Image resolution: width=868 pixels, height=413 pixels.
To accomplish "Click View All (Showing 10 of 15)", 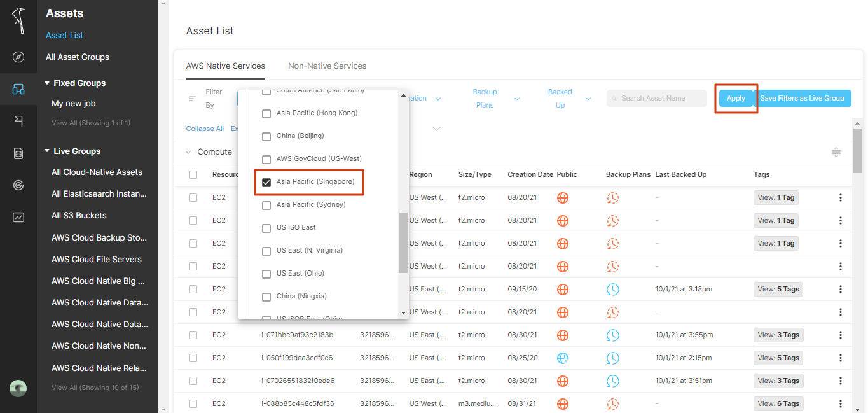I will coord(95,388).
